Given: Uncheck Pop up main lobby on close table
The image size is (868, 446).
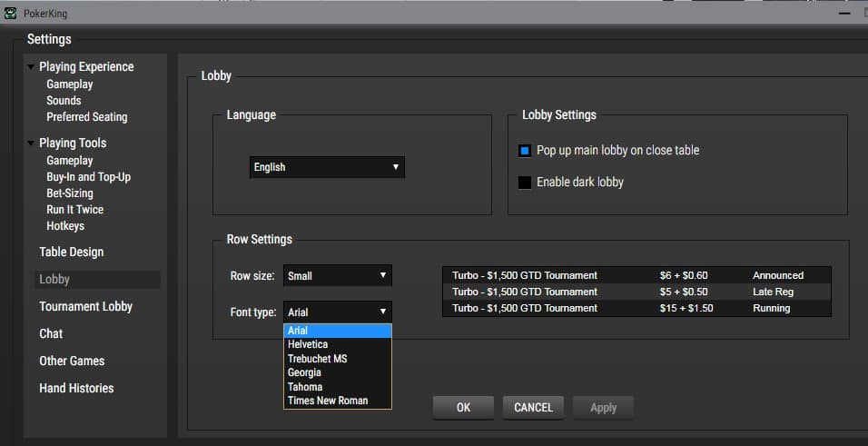Looking at the screenshot, I should coord(525,151).
